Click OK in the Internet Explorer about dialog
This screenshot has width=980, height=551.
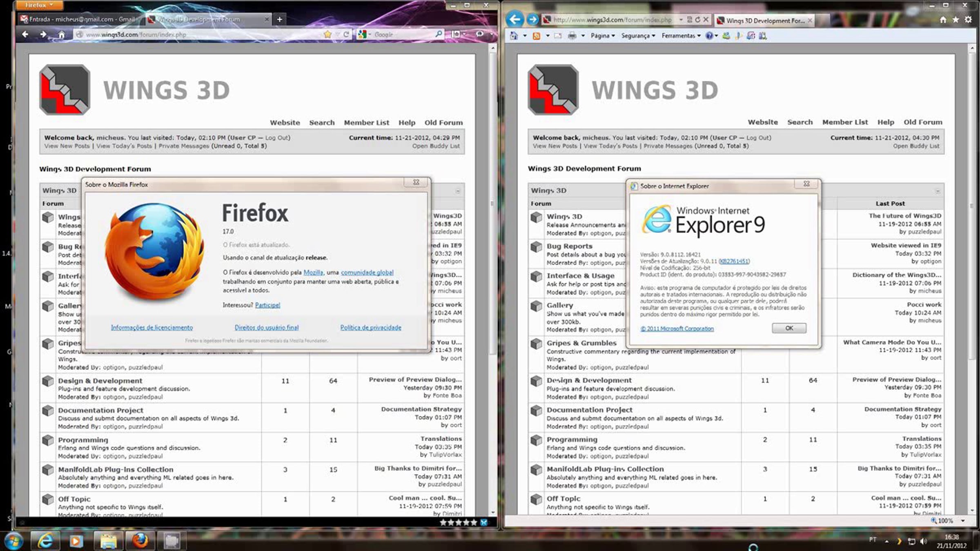coord(789,328)
